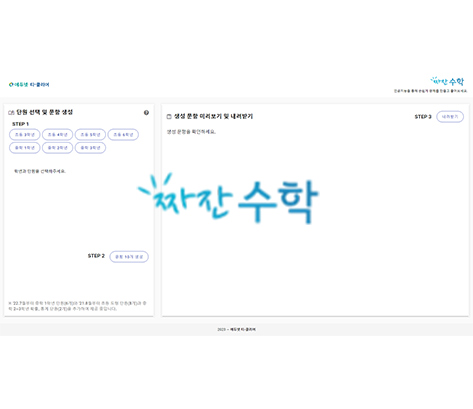Image resolution: width=473 pixels, height=409 pixels.
Task: Pick the 중학 2학년 grade button
Action: click(57, 148)
